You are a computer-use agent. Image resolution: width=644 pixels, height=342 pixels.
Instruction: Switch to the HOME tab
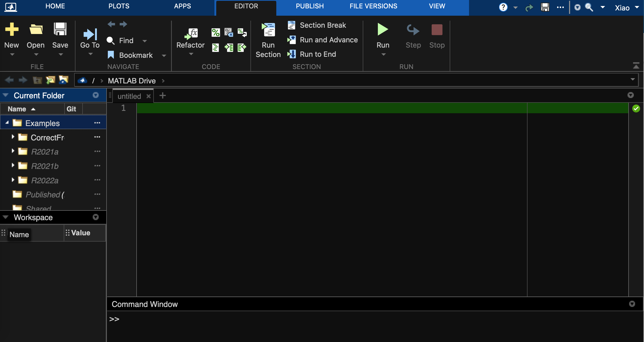[55, 6]
